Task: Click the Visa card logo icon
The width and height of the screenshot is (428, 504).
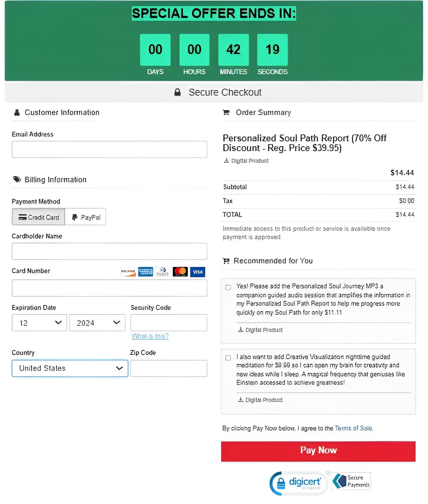Action: coord(198,272)
